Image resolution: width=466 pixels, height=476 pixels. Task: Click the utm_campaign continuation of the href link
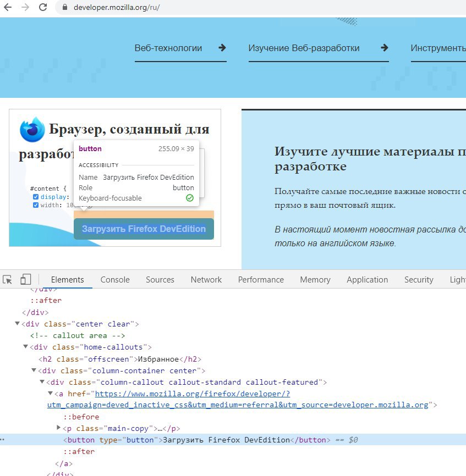click(238, 405)
